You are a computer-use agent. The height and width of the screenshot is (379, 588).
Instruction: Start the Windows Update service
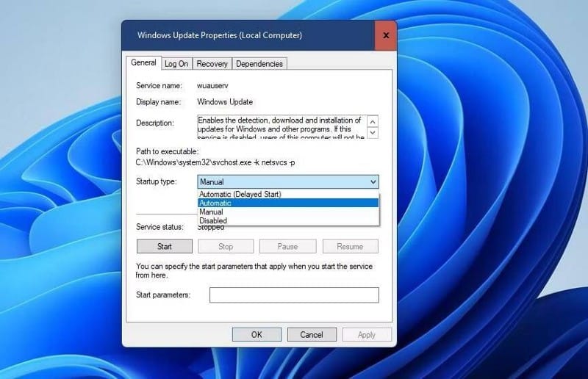click(164, 246)
